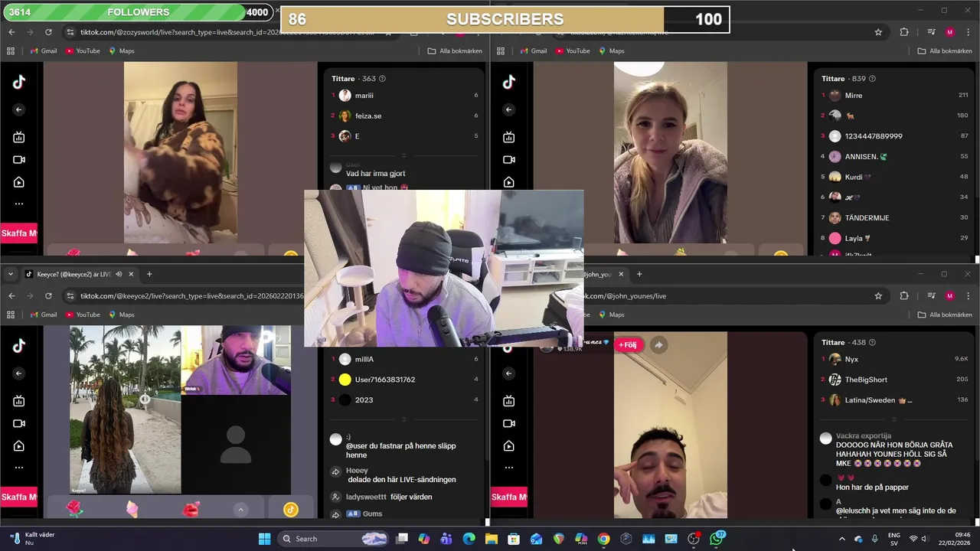Screen dimensions: 980x551
Task: Show info for Tittare 363 viewers
Action: point(383,79)
